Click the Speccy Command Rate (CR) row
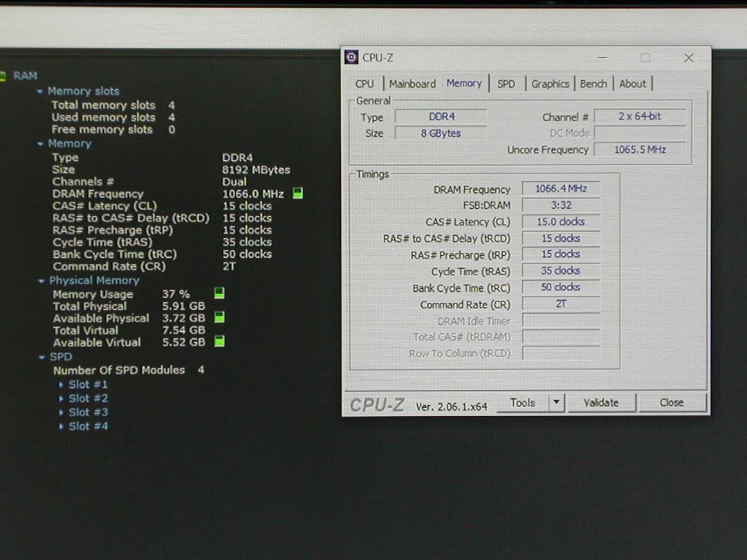 [145, 267]
